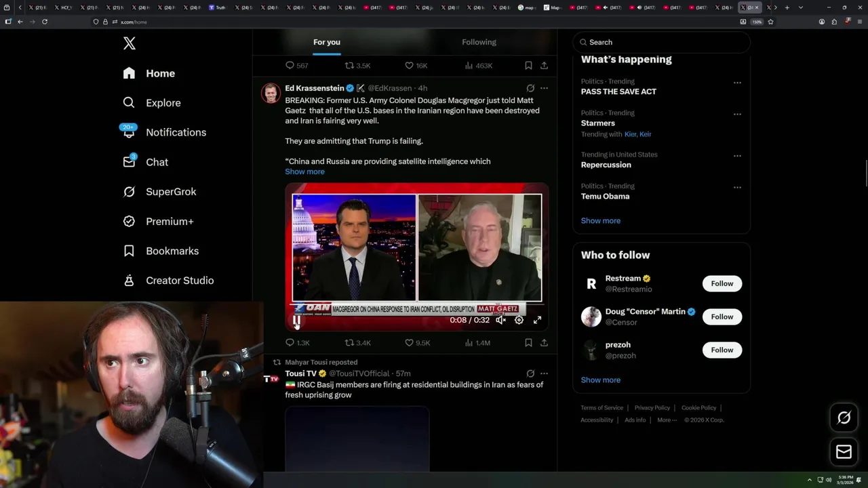Expand Ed Krassenstein's post with Show more

tap(304, 171)
